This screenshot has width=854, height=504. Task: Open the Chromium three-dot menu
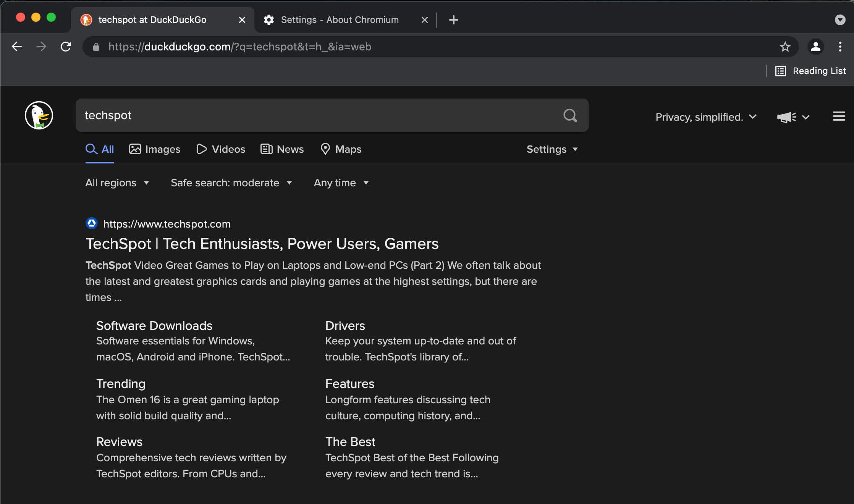coord(840,47)
